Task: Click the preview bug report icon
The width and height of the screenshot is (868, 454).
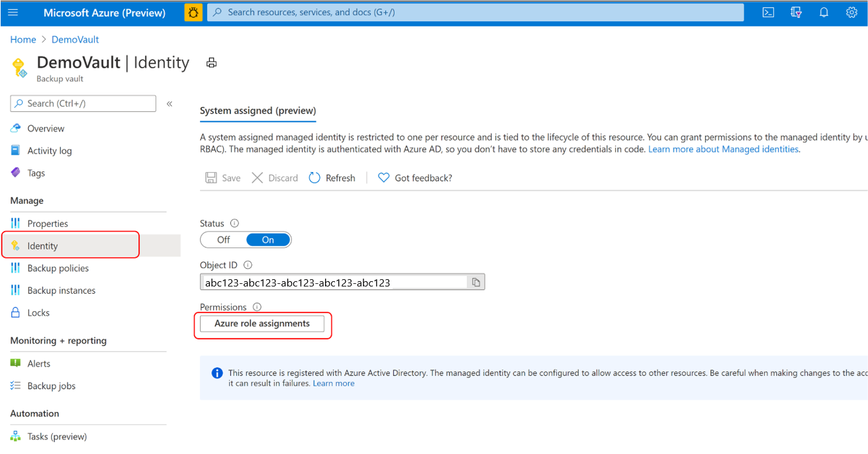Action: 193,13
